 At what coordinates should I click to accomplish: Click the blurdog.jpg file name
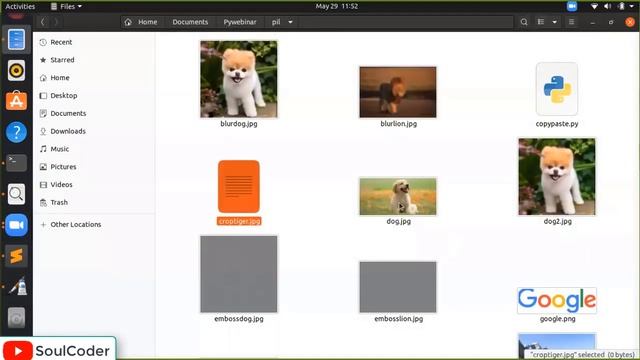(x=239, y=124)
